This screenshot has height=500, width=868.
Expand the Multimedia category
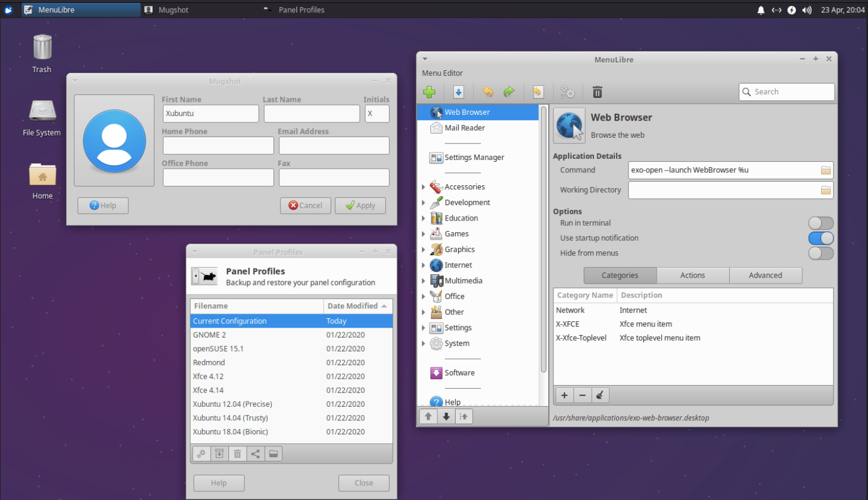pyautogui.click(x=423, y=281)
